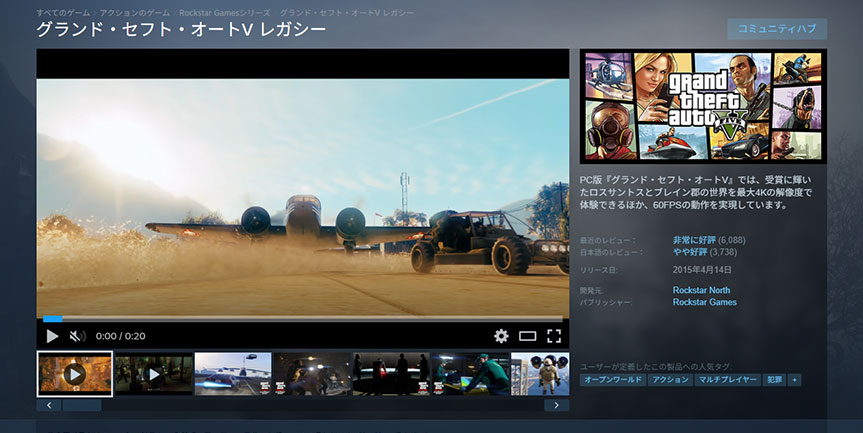Play the trailer video
The image size is (863, 433).
coord(52,336)
